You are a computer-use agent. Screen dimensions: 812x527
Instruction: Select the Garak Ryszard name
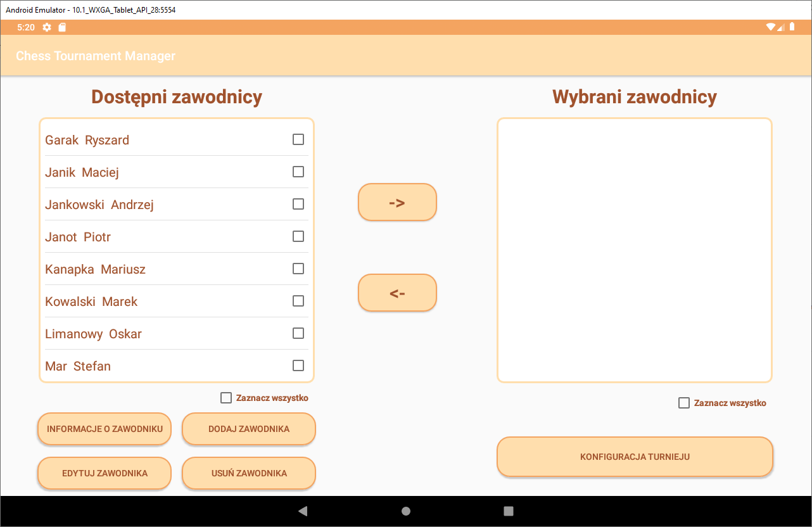87,140
